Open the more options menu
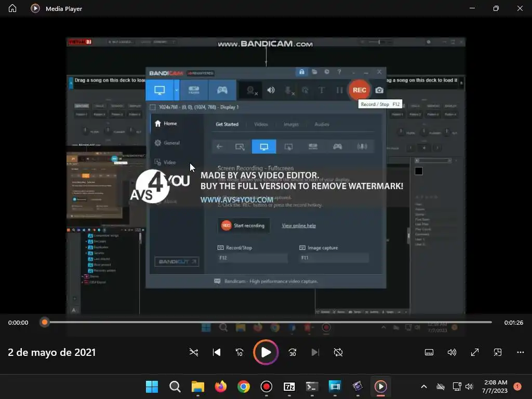Image resolution: width=532 pixels, height=399 pixels. point(521,352)
